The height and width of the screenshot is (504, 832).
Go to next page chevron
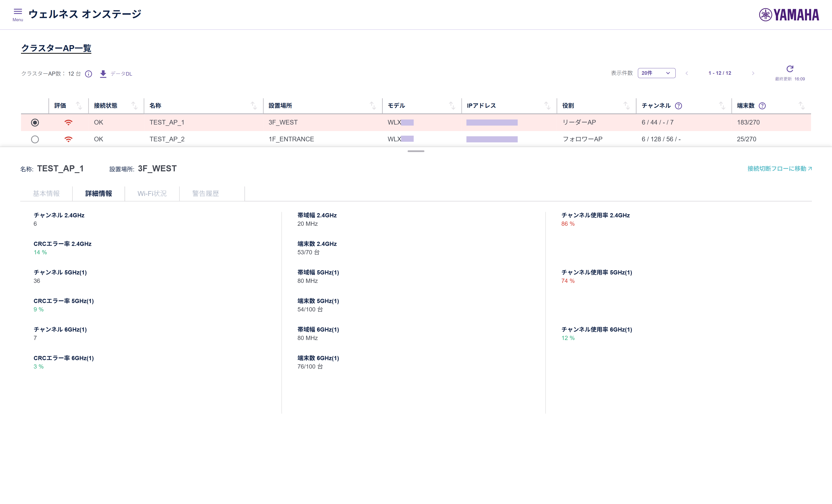pos(753,73)
